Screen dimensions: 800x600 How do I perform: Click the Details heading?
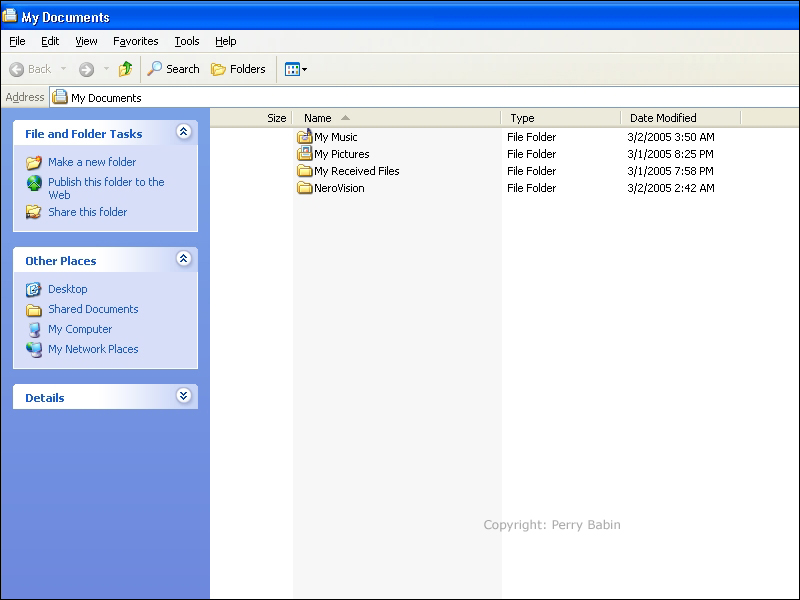point(45,398)
